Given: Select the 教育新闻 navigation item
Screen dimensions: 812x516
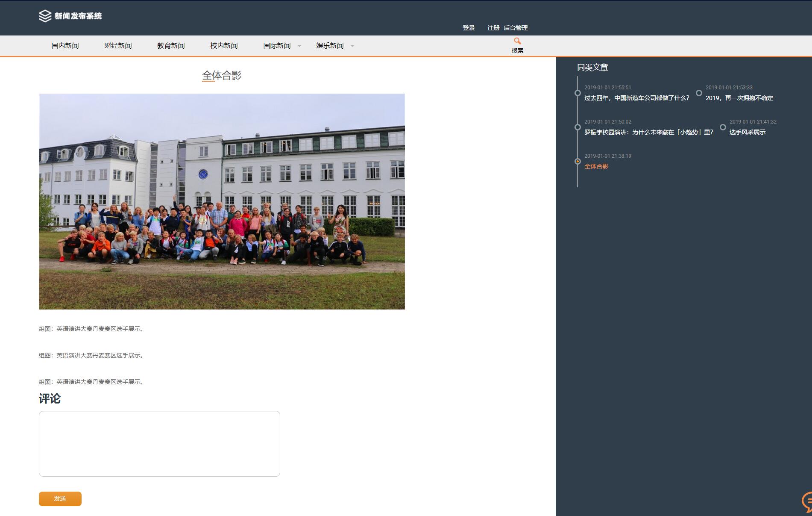Looking at the screenshot, I should tap(171, 46).
